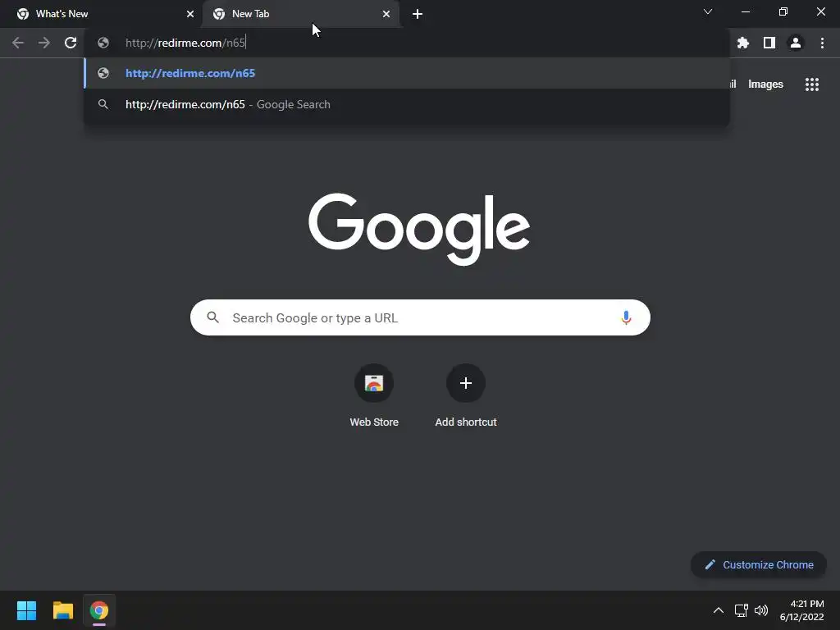
Task: Restore down the Chrome window
Action: [x=783, y=11]
